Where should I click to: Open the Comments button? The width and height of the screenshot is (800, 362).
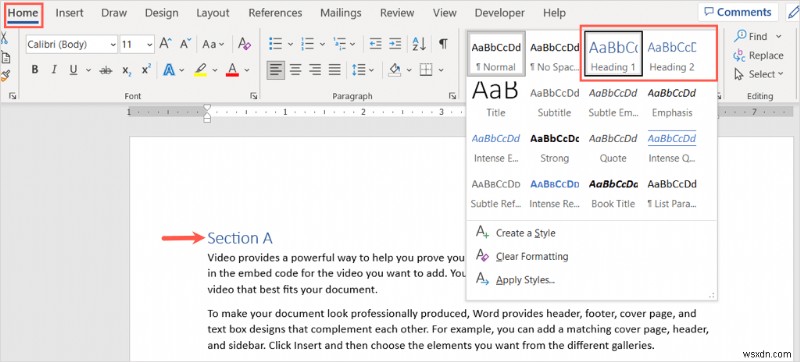pos(738,12)
